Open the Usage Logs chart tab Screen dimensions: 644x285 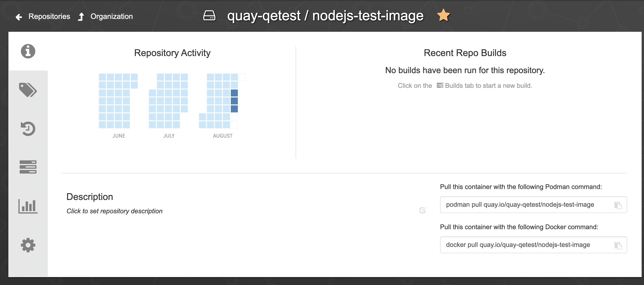(28, 206)
